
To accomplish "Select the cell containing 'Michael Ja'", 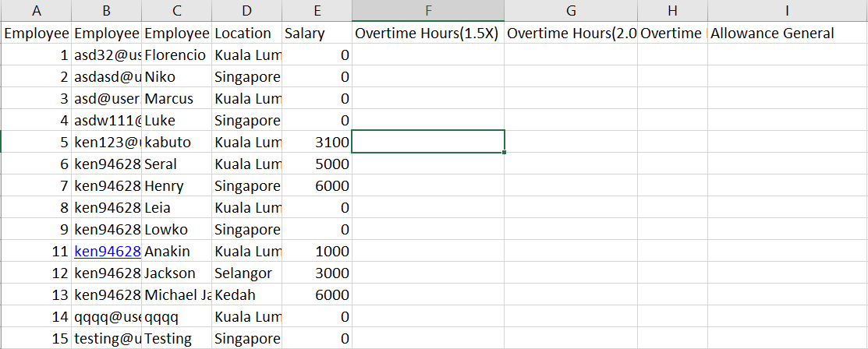I will 176,295.
